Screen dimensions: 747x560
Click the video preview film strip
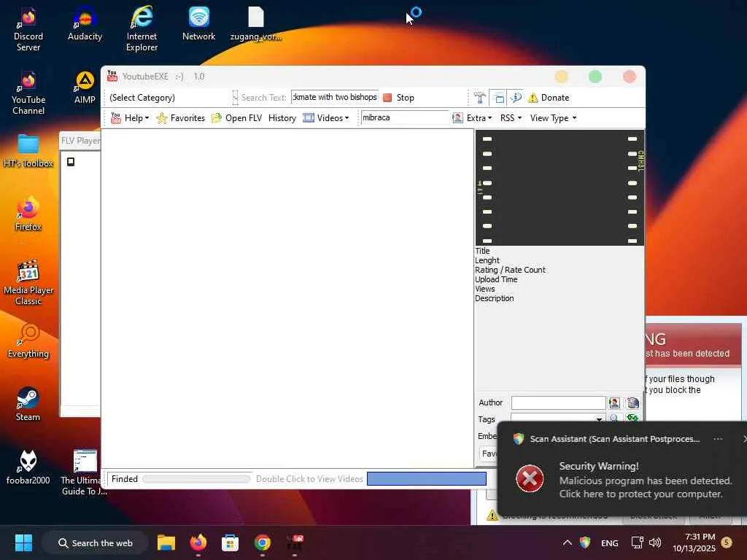click(x=560, y=187)
